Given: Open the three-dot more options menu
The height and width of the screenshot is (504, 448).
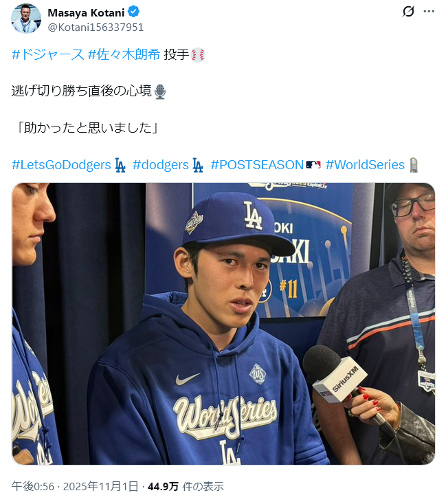Looking at the screenshot, I should click(429, 12).
